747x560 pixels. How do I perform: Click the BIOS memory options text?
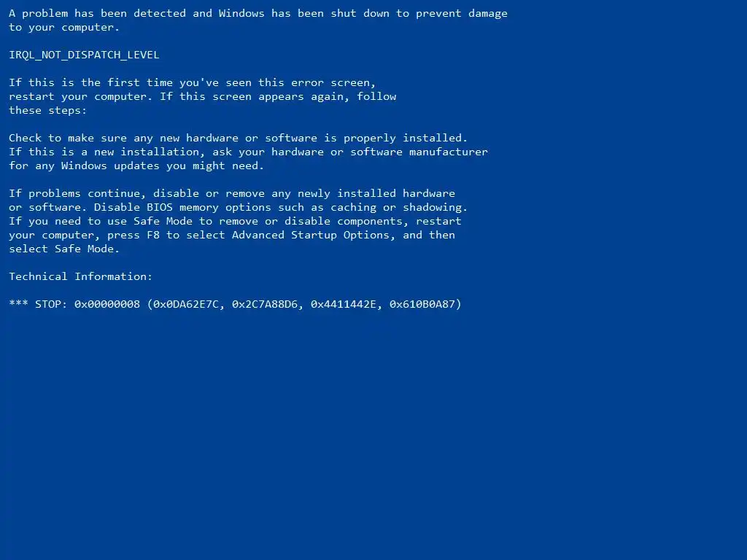[x=209, y=208]
